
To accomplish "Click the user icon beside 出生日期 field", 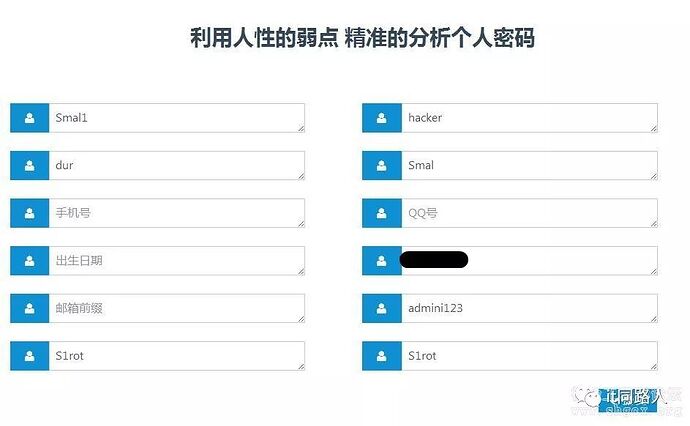I will tap(29, 260).
